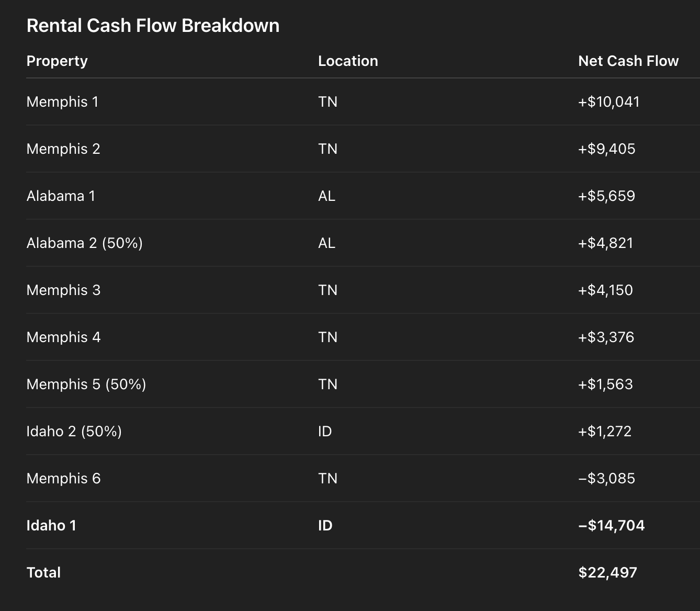
Task: Select the Memphis 6 property row
Action: tap(63, 479)
